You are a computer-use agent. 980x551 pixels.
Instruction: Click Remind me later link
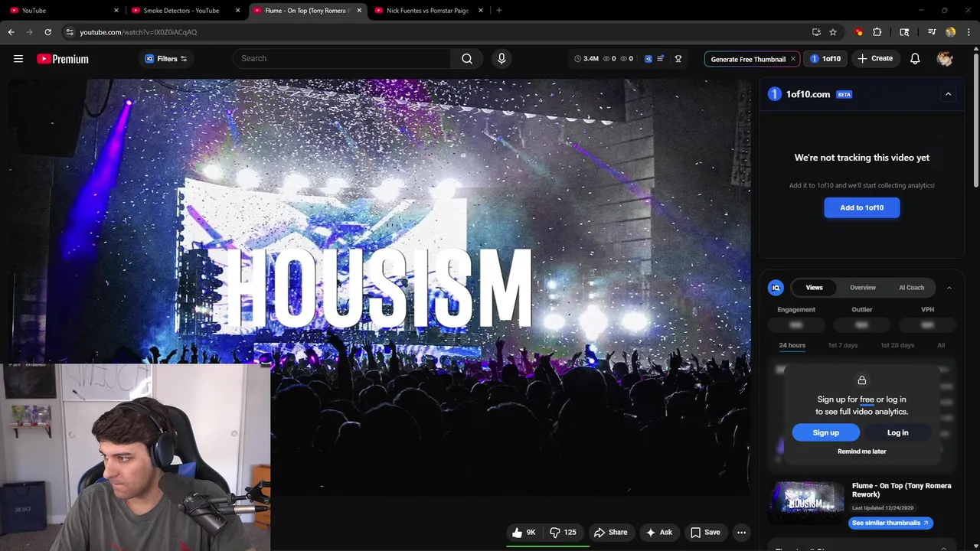pos(862,452)
